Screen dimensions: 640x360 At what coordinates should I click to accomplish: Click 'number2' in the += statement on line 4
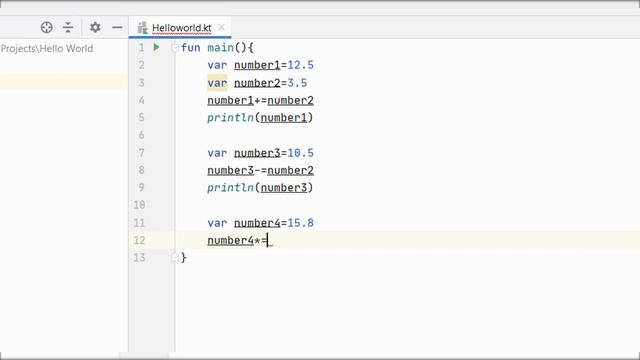(x=290, y=100)
